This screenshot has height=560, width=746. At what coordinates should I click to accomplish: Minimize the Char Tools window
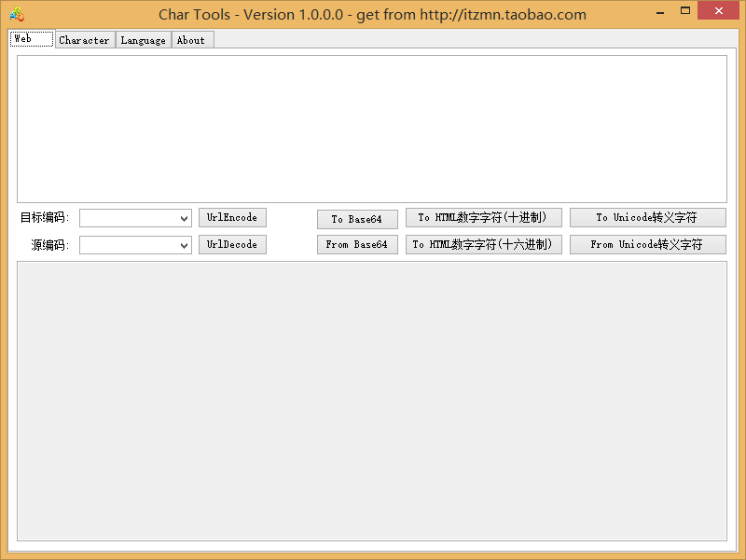(x=660, y=11)
